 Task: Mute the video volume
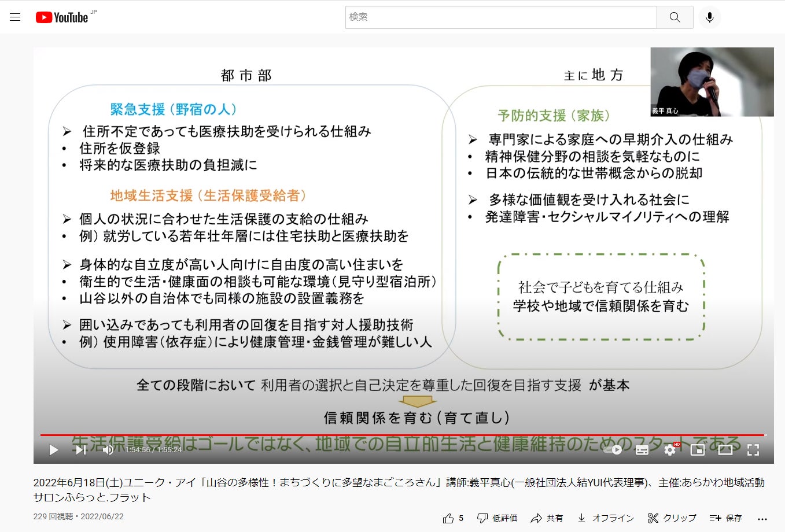108,449
